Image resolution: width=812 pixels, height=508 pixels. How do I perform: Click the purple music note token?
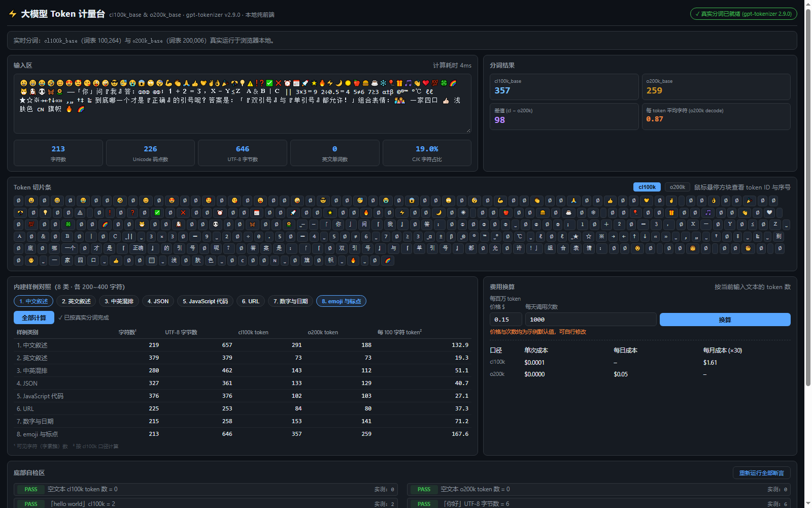point(708,213)
